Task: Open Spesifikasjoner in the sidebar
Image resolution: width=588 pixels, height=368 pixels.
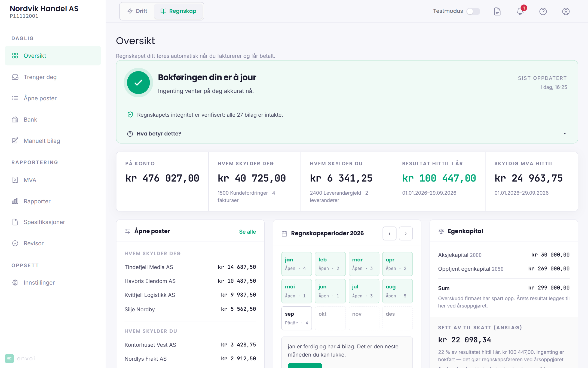Action: click(53, 222)
